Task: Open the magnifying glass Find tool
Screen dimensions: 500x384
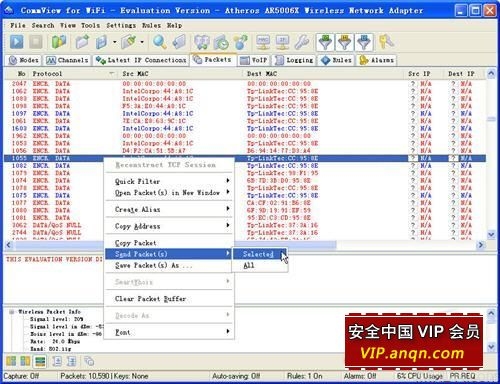Action: 160,42
